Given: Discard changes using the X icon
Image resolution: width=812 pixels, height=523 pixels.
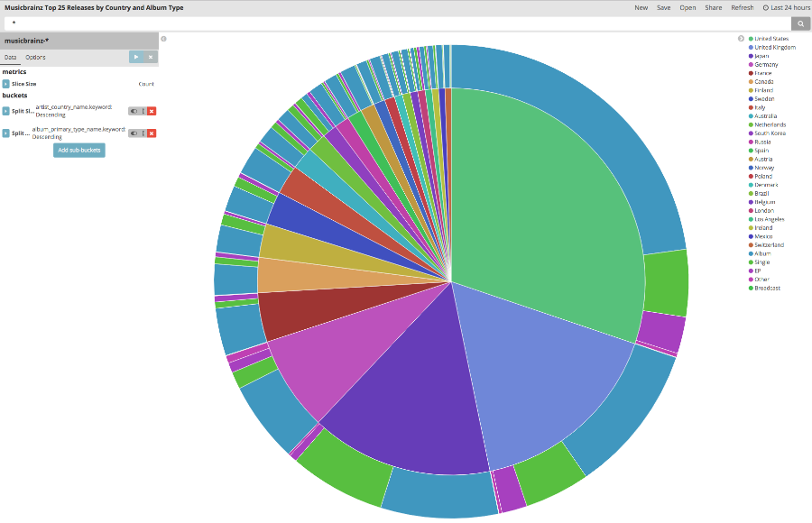Looking at the screenshot, I should [151, 57].
